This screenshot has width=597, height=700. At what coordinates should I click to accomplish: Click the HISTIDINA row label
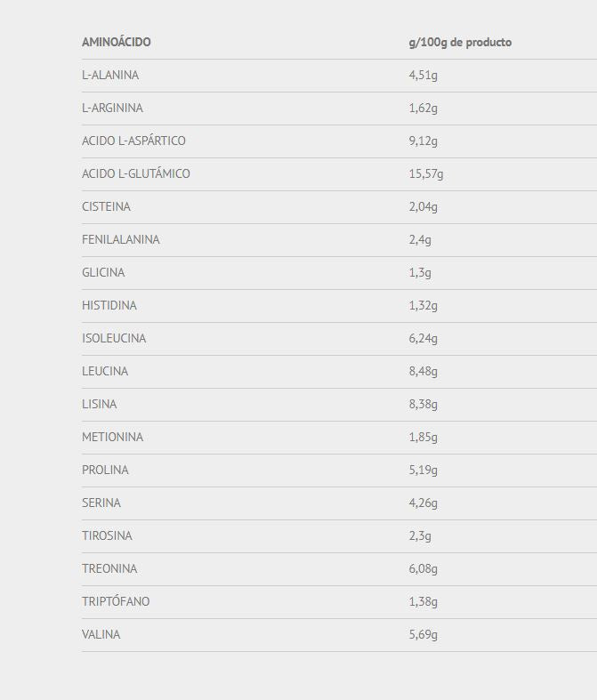point(109,305)
